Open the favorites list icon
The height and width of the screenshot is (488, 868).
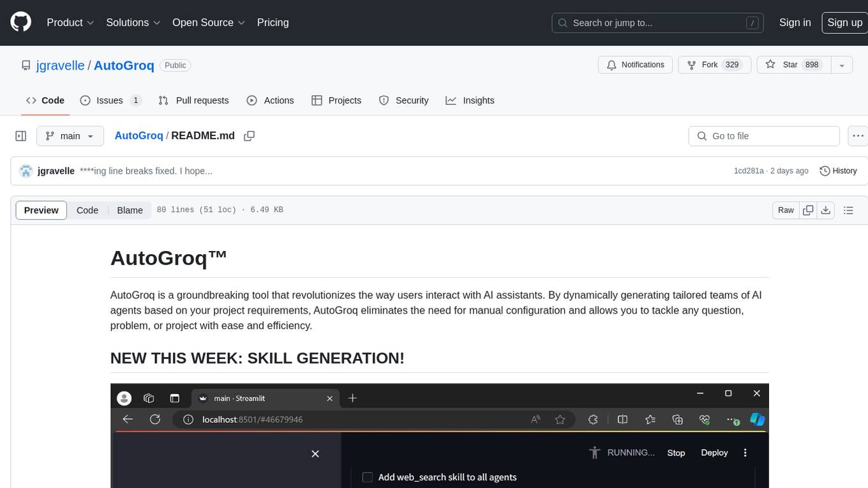coord(650,420)
